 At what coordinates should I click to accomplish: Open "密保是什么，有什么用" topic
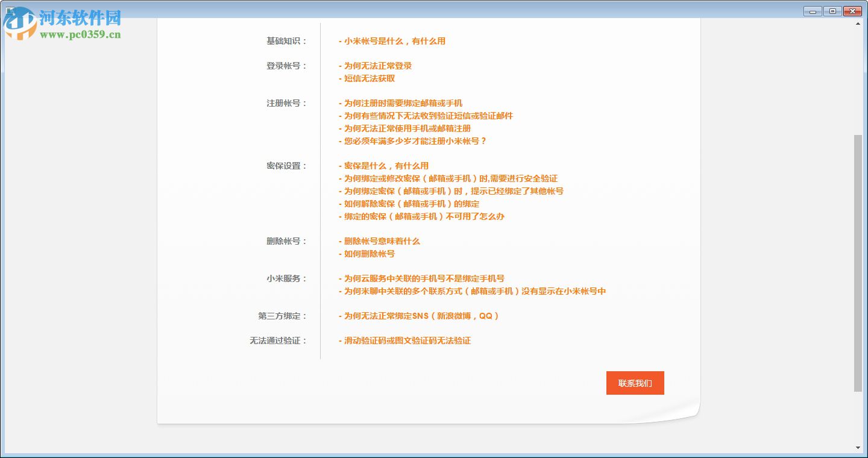386,166
